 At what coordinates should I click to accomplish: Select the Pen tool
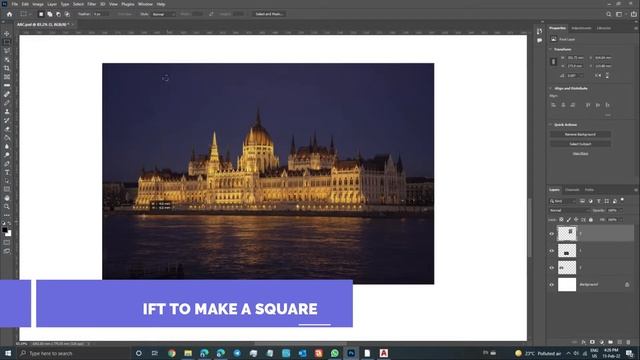pos(7,164)
